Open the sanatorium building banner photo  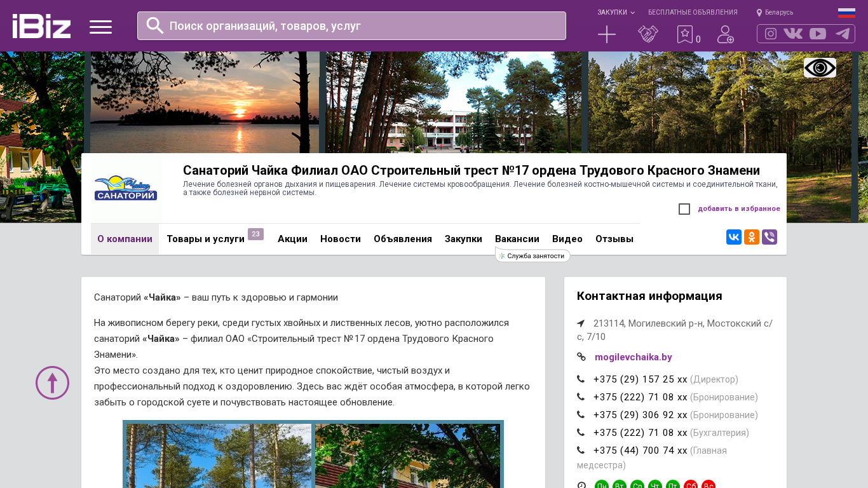[x=454, y=102]
